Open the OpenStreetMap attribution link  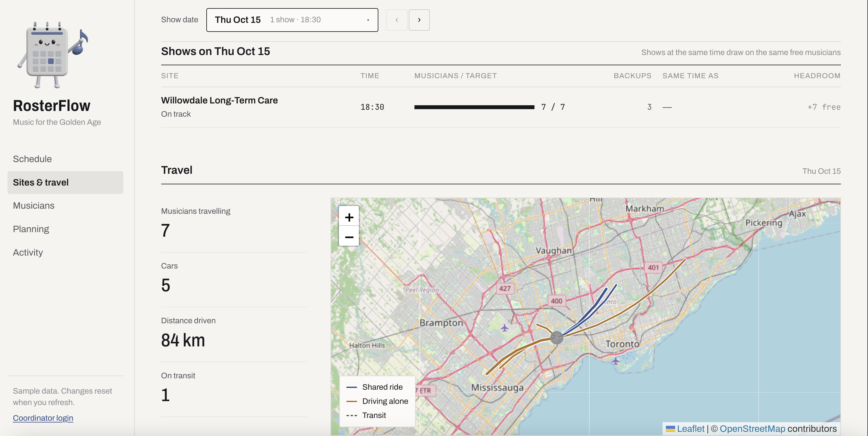pos(753,428)
